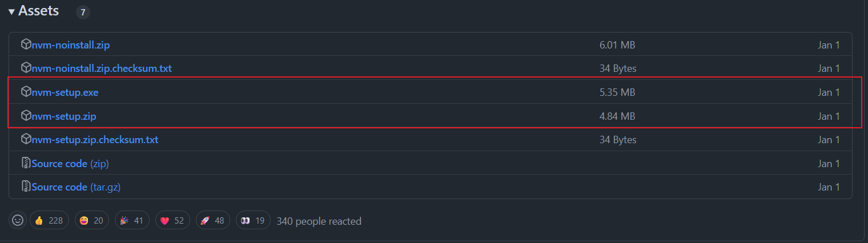The height and width of the screenshot is (243, 868).
Task: Toggle the heart reaction with 52
Action: (172, 220)
